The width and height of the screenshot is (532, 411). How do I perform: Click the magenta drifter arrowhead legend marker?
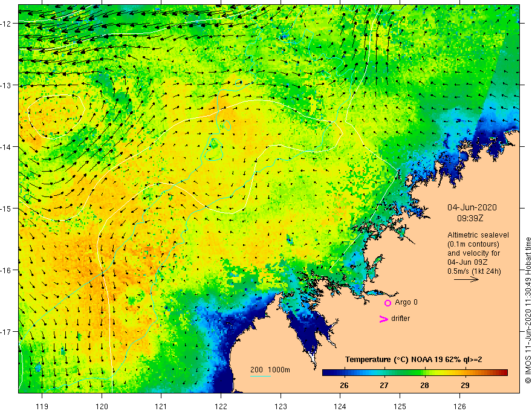[x=383, y=319]
